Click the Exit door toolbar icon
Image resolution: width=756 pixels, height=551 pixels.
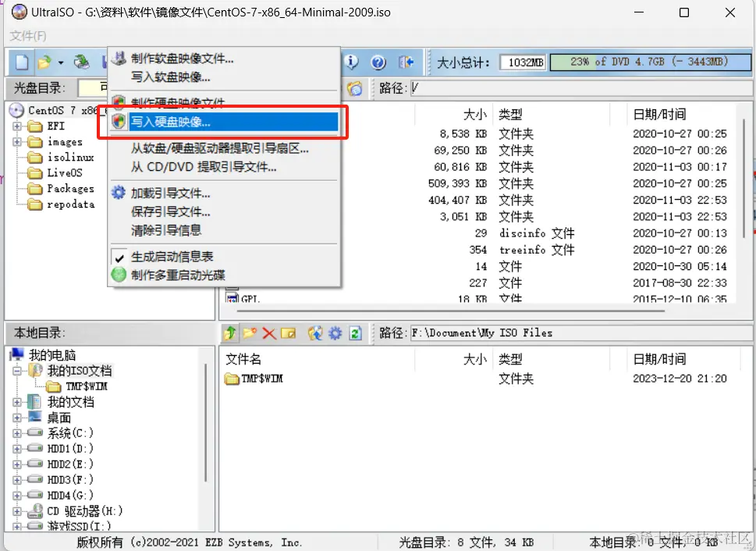tap(406, 62)
